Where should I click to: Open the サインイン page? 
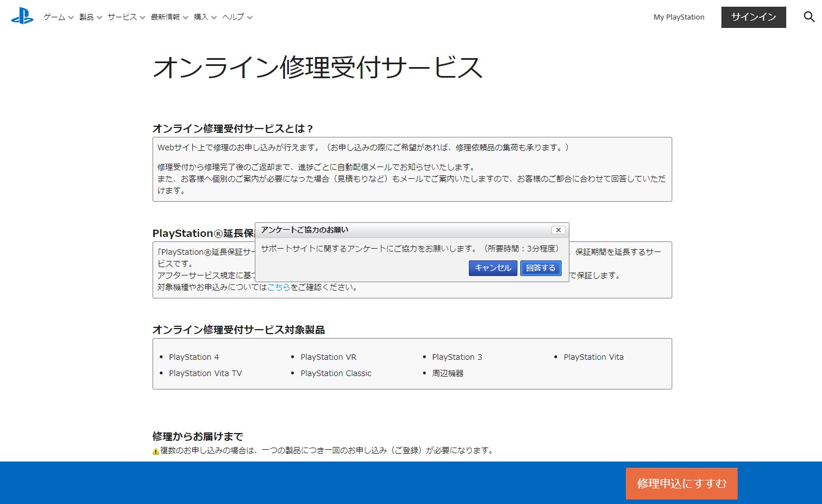click(x=753, y=17)
